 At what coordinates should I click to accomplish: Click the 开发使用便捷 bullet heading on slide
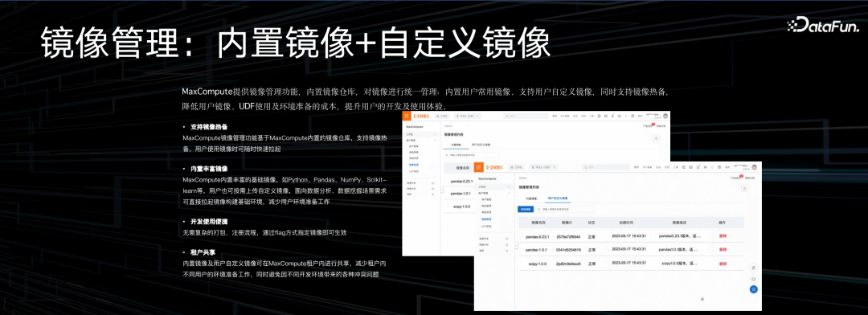209,221
